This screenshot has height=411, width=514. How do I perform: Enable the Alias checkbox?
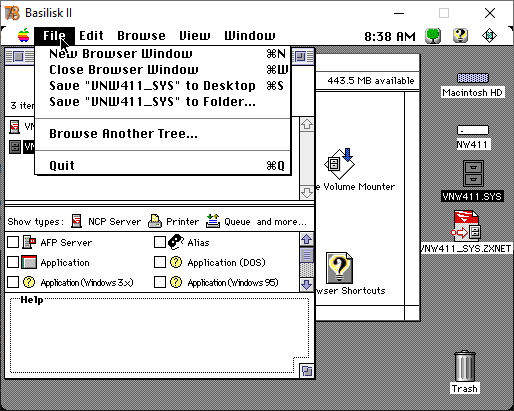[160, 242]
